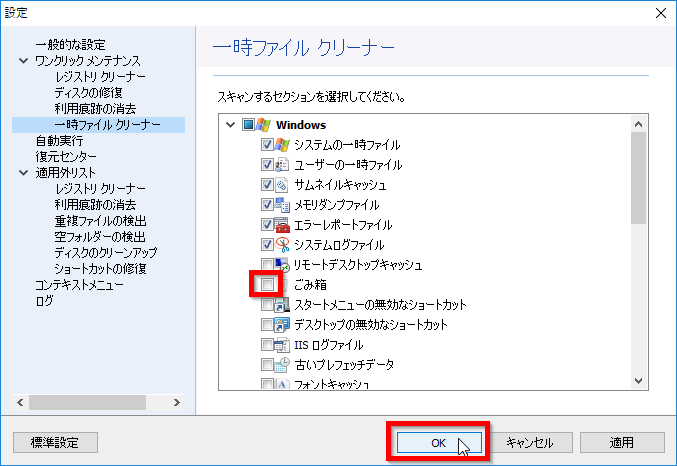Click sidebar horizontal scrollbar right arrow
Screen dimensions: 677x466
pyautogui.click(x=177, y=403)
